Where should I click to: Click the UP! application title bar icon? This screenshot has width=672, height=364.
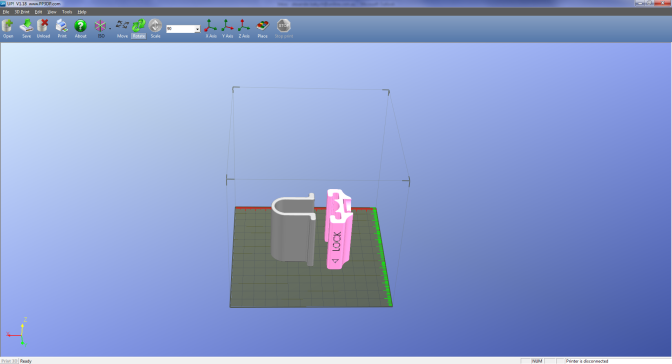click(3, 3)
